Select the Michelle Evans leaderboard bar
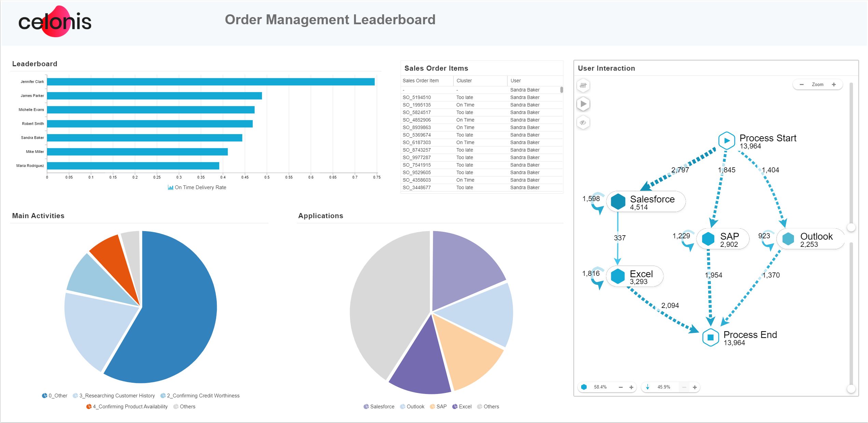Screen dimensions: 868x423 pos(151,110)
